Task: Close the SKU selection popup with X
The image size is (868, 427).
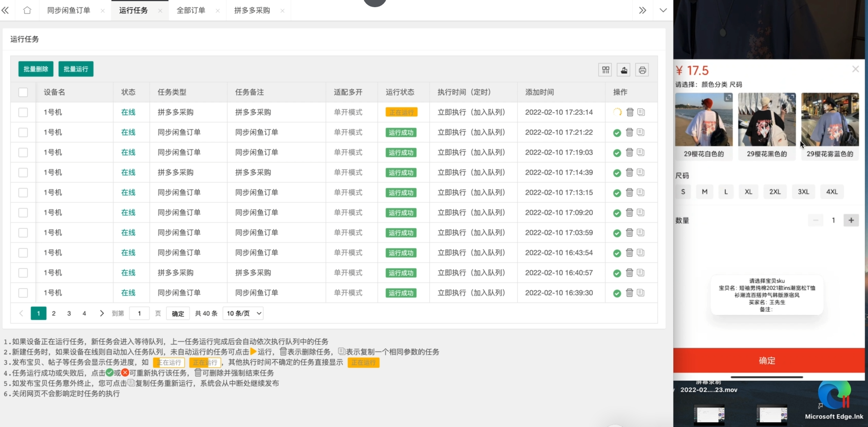Action: click(855, 69)
